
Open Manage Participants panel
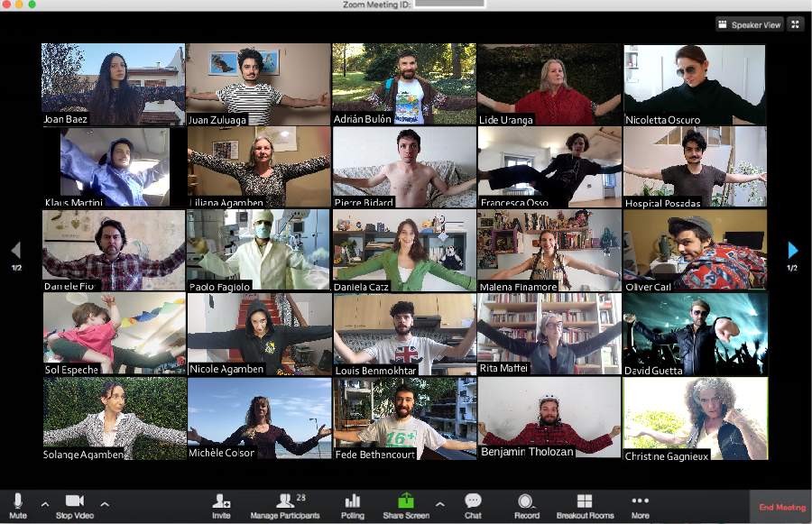[285, 501]
